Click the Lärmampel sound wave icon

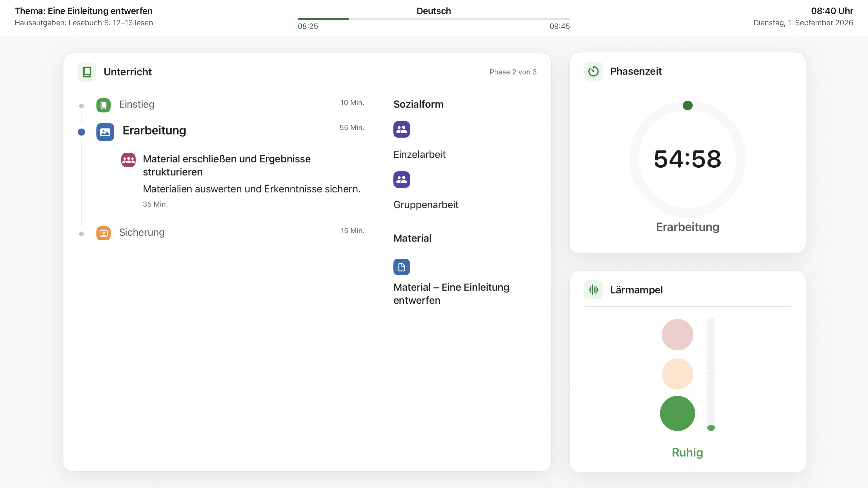point(593,290)
